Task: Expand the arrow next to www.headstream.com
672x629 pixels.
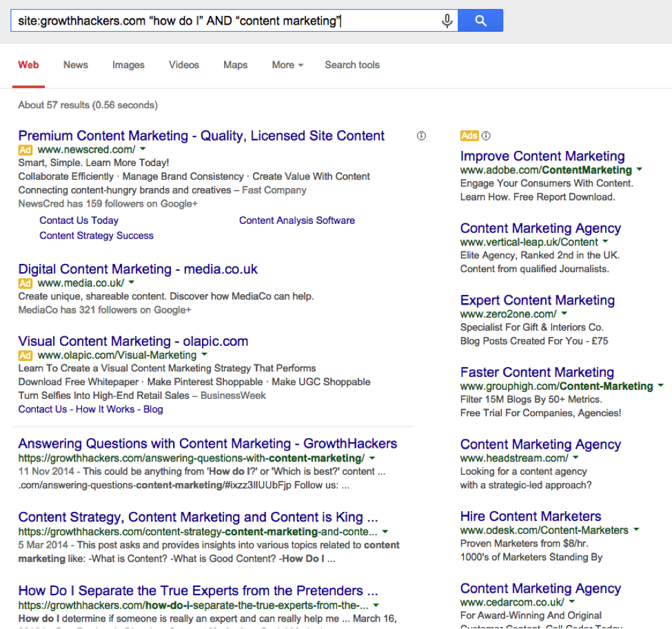Action: point(576,457)
